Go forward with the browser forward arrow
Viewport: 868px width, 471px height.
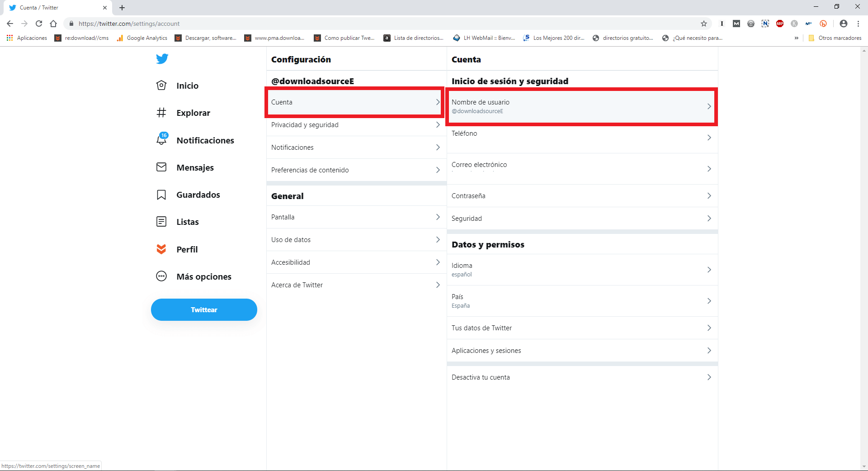pyautogui.click(x=24, y=24)
